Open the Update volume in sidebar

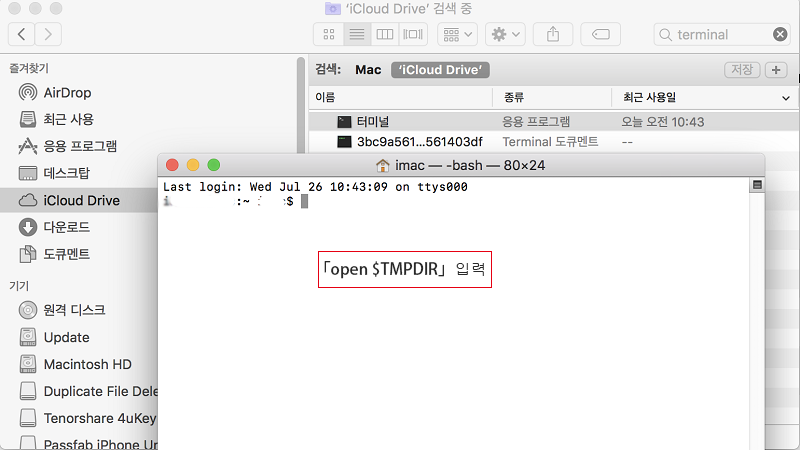tap(66, 337)
